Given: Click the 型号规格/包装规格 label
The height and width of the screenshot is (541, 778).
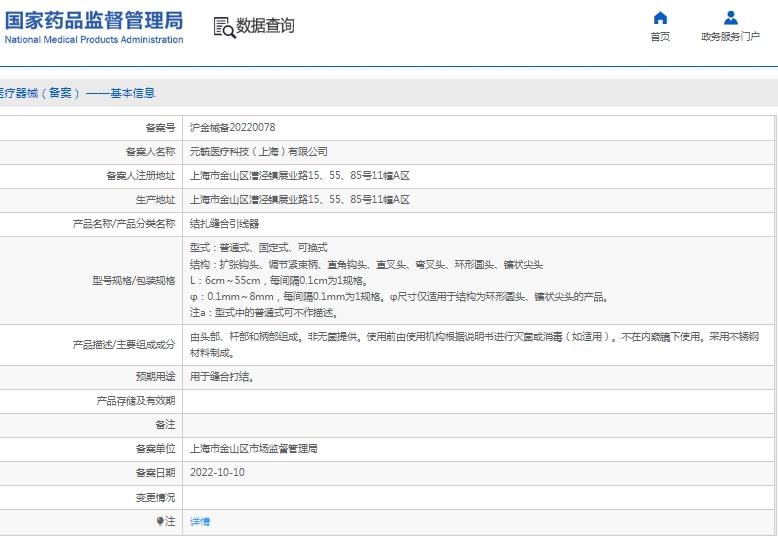Looking at the screenshot, I should (133, 280).
